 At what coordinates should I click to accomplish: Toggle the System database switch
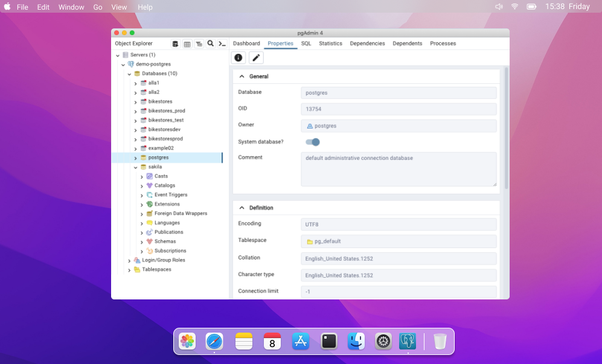313,142
